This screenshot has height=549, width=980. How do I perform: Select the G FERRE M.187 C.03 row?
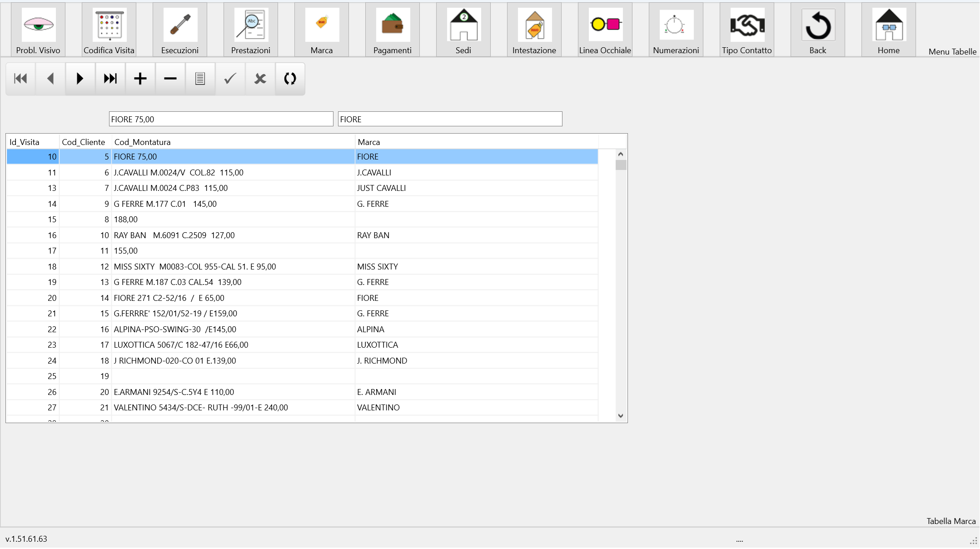(302, 282)
